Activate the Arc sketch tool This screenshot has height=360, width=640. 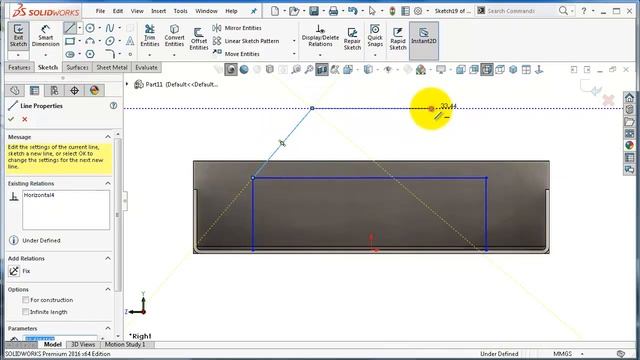[x=90, y=41]
